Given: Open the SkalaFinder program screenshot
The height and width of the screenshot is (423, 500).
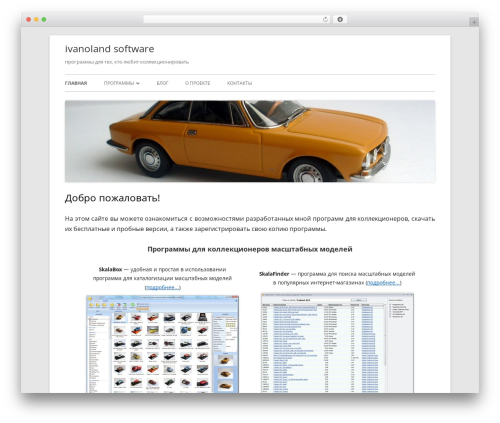Looking at the screenshot, I should [x=337, y=343].
